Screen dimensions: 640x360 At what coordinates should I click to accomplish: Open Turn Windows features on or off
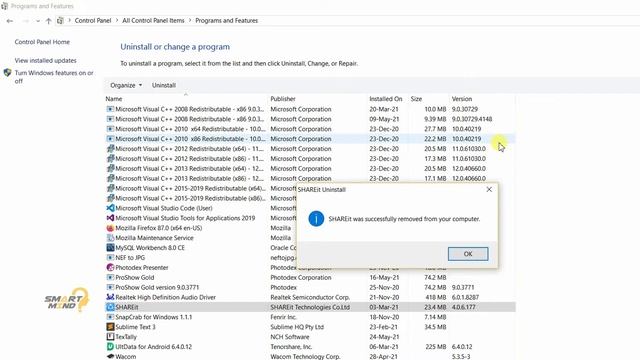point(54,77)
